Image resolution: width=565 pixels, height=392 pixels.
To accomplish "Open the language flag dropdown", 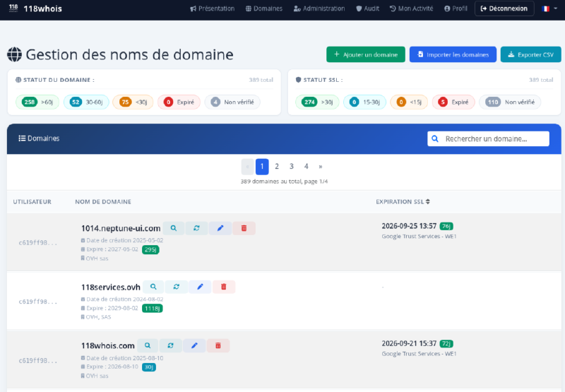I will click(549, 8).
